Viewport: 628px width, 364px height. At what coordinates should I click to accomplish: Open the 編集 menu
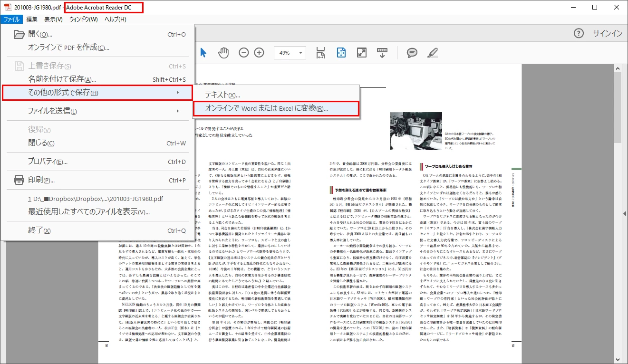pos(32,19)
